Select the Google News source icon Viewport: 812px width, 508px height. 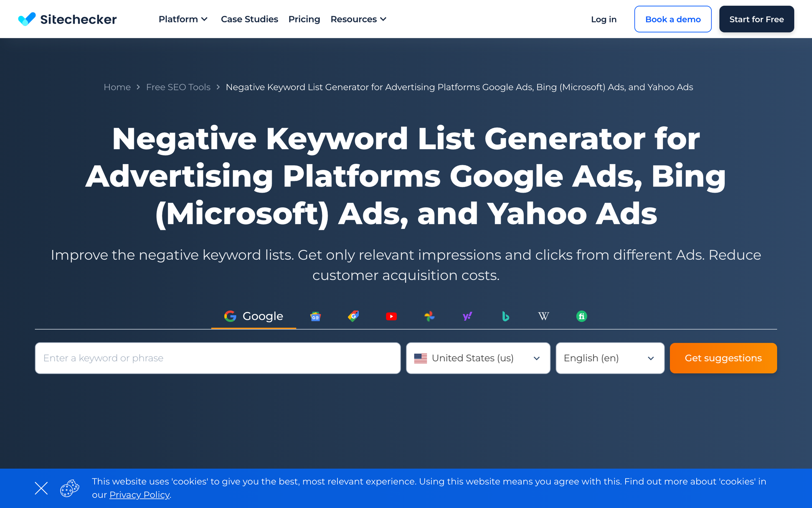(x=315, y=316)
